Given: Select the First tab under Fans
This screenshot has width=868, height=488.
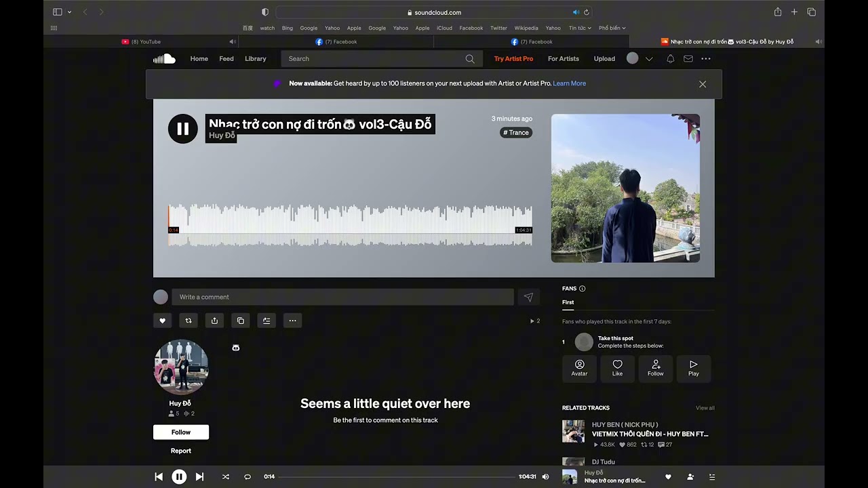Looking at the screenshot, I should (568, 302).
